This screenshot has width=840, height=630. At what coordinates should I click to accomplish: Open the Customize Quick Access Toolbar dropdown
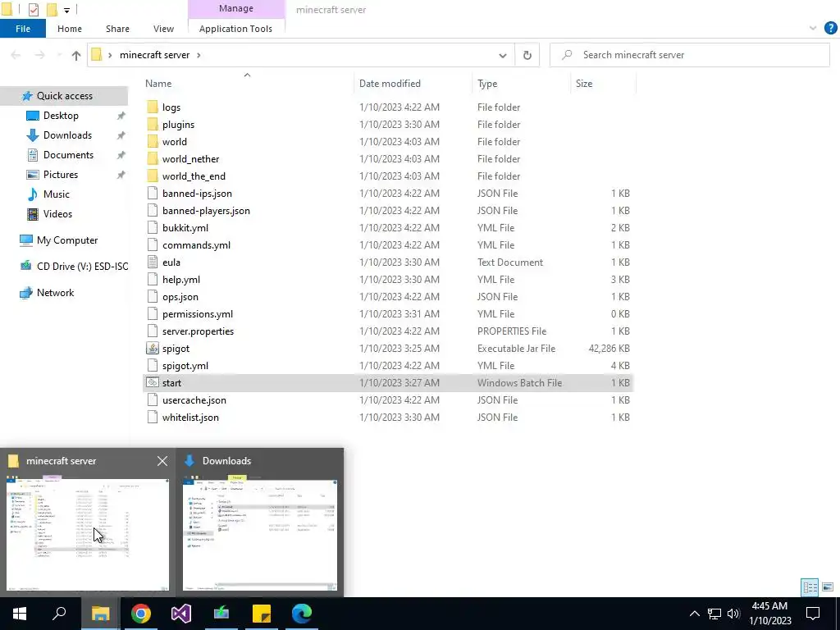click(x=66, y=10)
